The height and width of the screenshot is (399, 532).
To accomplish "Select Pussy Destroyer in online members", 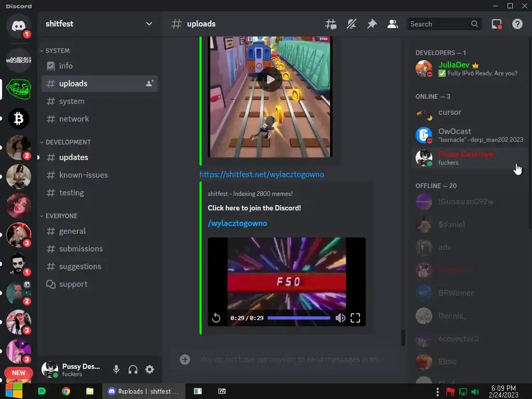I will point(469,158).
